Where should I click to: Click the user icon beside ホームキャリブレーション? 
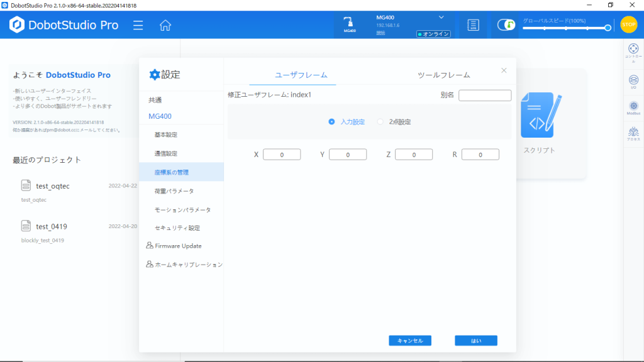pyautogui.click(x=150, y=264)
